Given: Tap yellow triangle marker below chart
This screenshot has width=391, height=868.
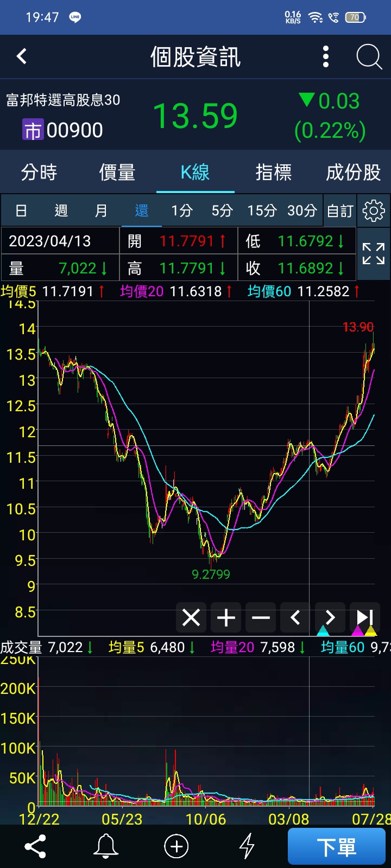Looking at the screenshot, I should click(371, 631).
